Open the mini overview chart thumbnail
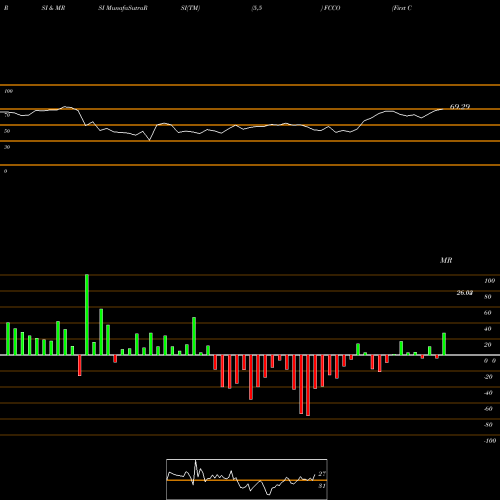Viewport: 500px width, 500px height. [247, 479]
